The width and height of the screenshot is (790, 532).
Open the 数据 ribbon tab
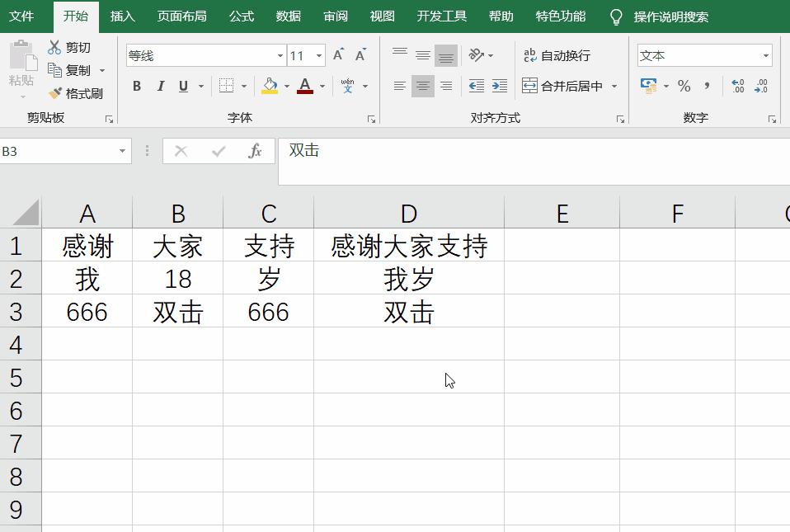(x=288, y=15)
